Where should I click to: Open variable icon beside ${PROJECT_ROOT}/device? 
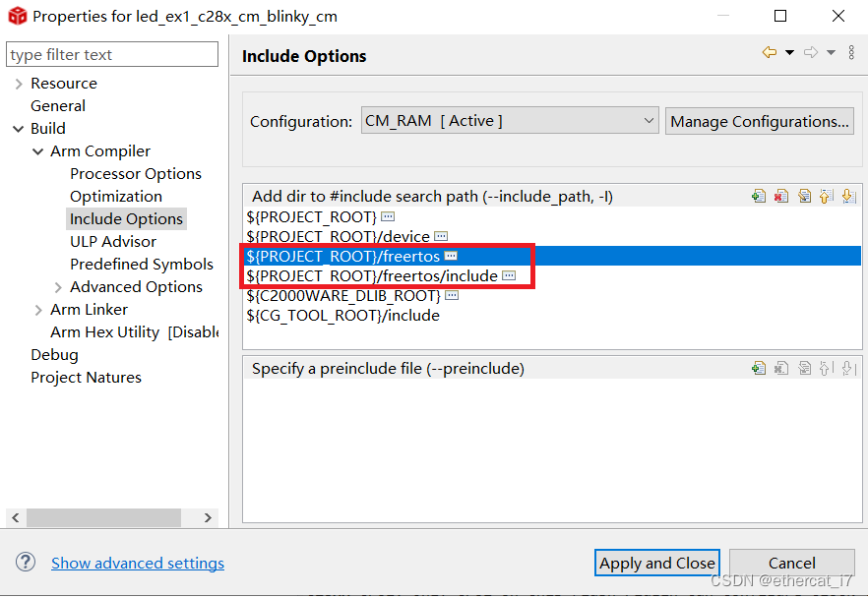tap(441, 236)
